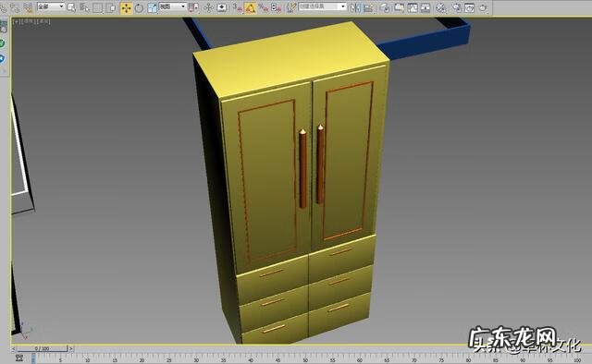Click the time slider showing 0 / 100
Image resolution: width=592 pixels, height=364 pixels.
tap(42, 348)
